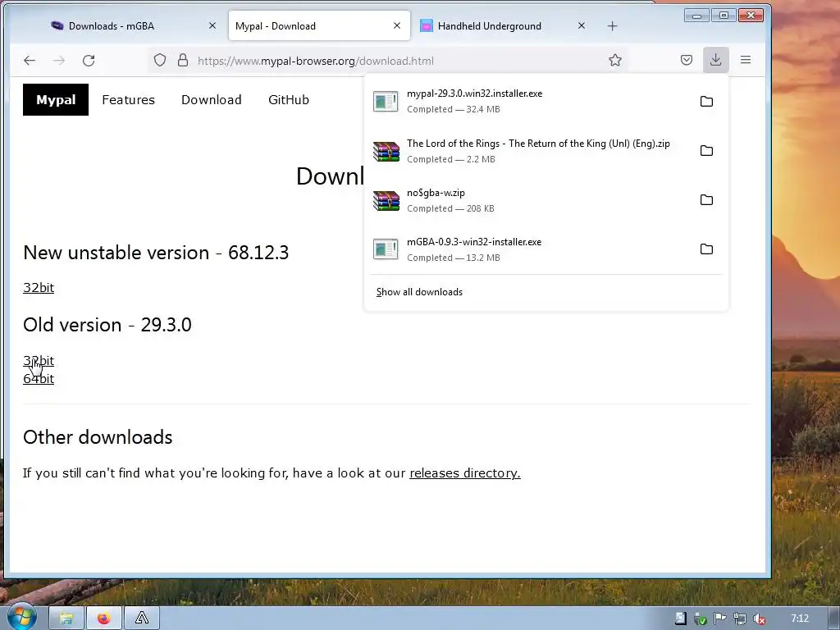Click the triangle-logo app in taskbar
Image resolution: width=840 pixels, height=630 pixels.
coord(142,619)
